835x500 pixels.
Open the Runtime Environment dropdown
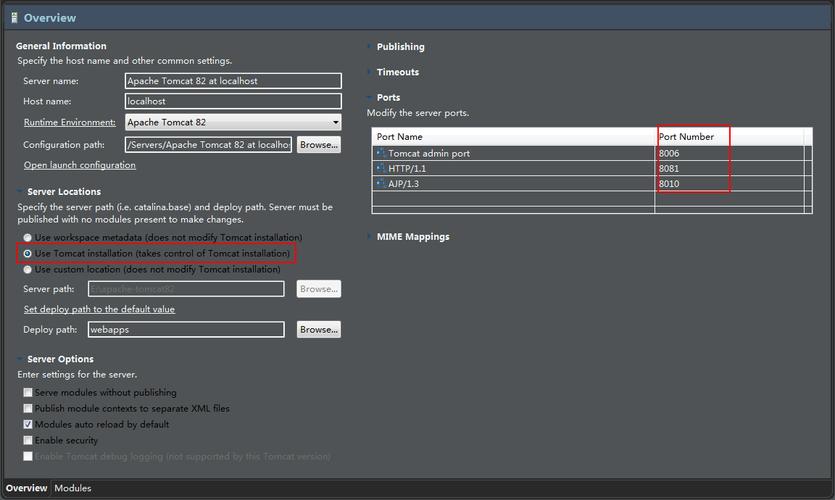tap(233, 122)
